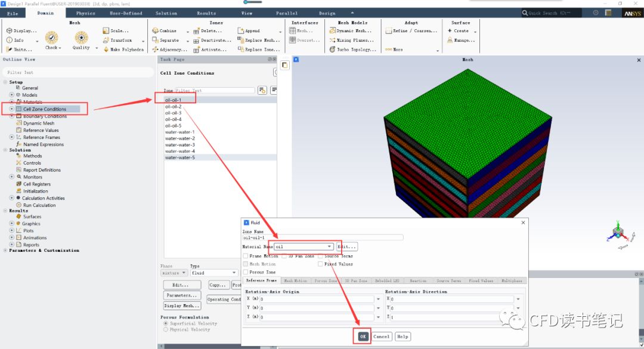644x349 pixels.
Task: Click the Zone Name input field
Action: pyautogui.click(x=323, y=237)
